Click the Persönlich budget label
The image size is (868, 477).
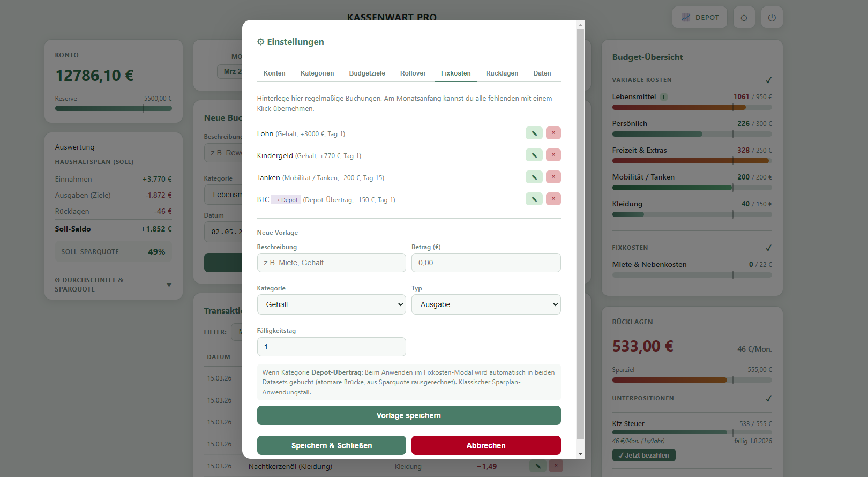pos(630,123)
